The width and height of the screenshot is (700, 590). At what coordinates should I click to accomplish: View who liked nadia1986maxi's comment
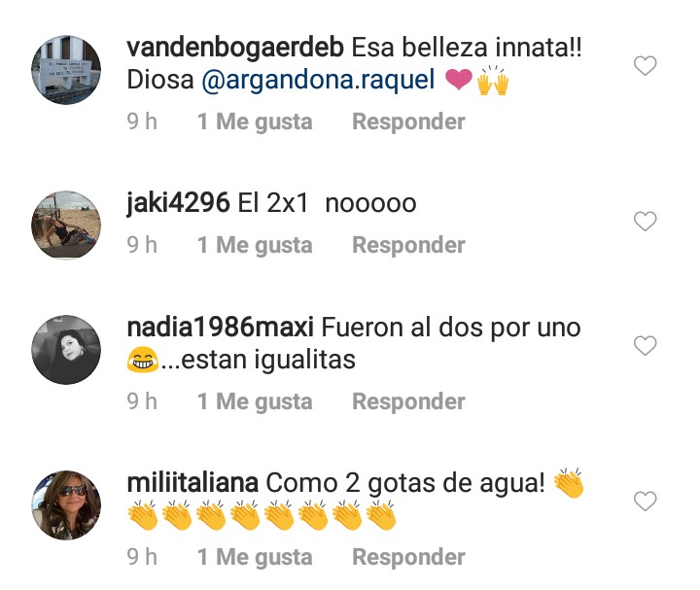[255, 401]
